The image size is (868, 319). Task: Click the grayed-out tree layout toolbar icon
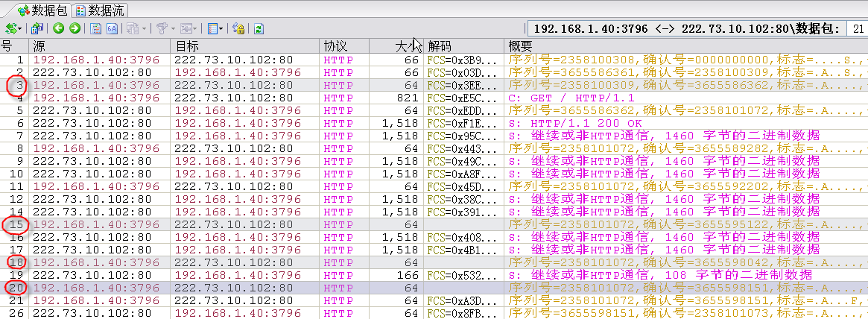(x=133, y=28)
